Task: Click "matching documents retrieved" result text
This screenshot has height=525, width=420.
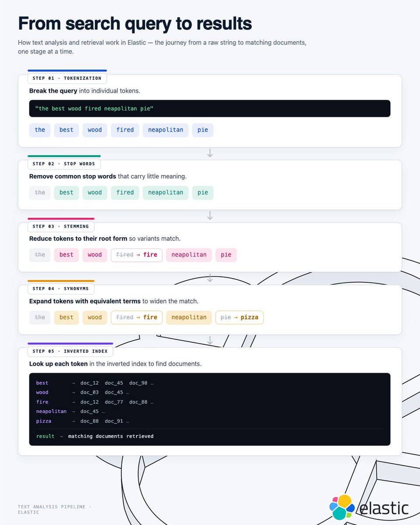Action: [111, 436]
